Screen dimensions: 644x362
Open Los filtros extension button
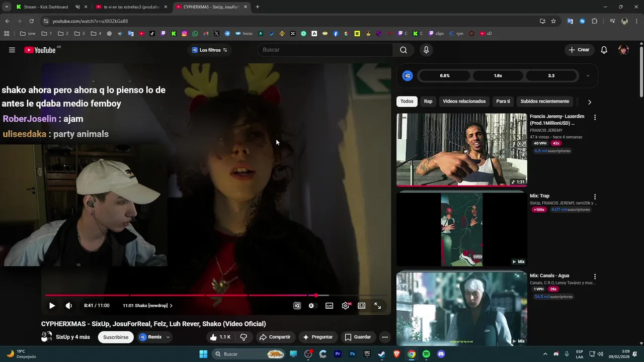pyautogui.click(x=209, y=50)
